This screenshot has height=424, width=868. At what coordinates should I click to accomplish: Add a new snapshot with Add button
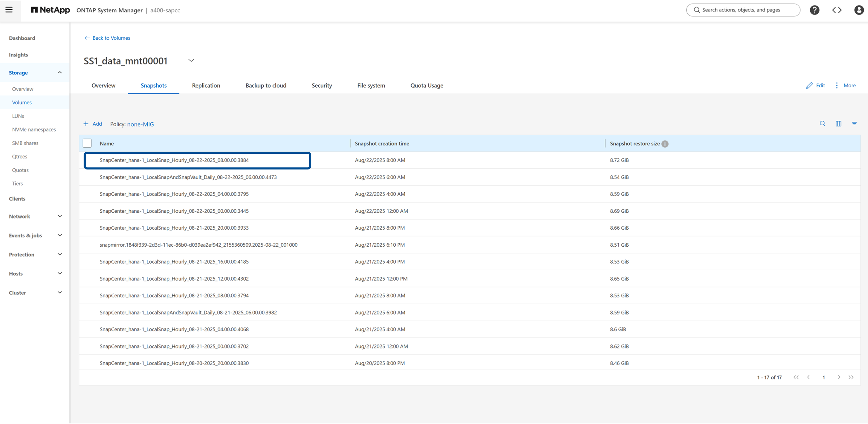pos(93,124)
